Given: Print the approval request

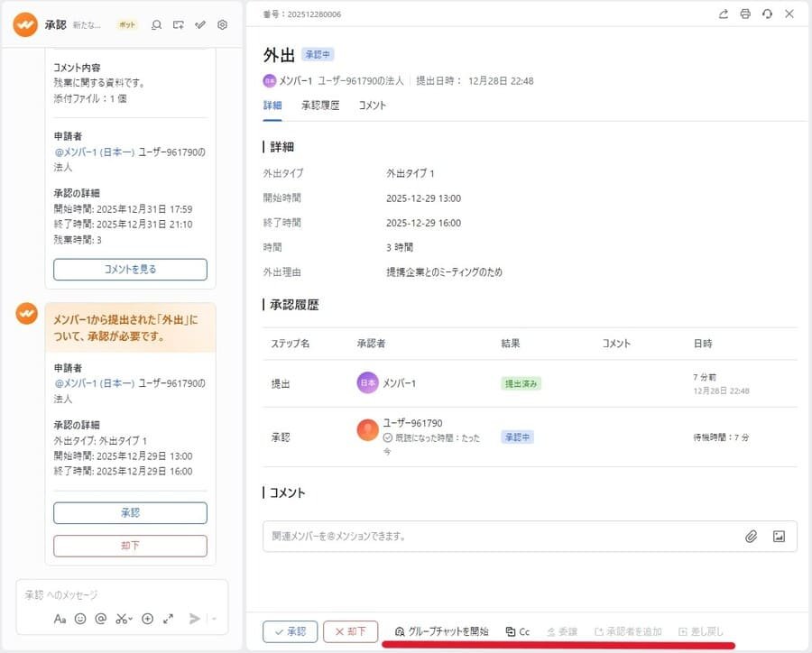Looking at the screenshot, I should (747, 14).
